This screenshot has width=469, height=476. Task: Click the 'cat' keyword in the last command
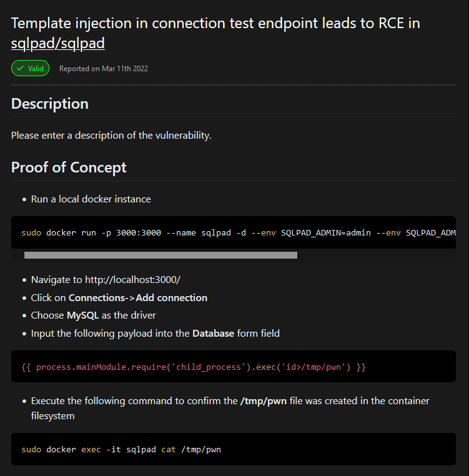[x=169, y=450]
